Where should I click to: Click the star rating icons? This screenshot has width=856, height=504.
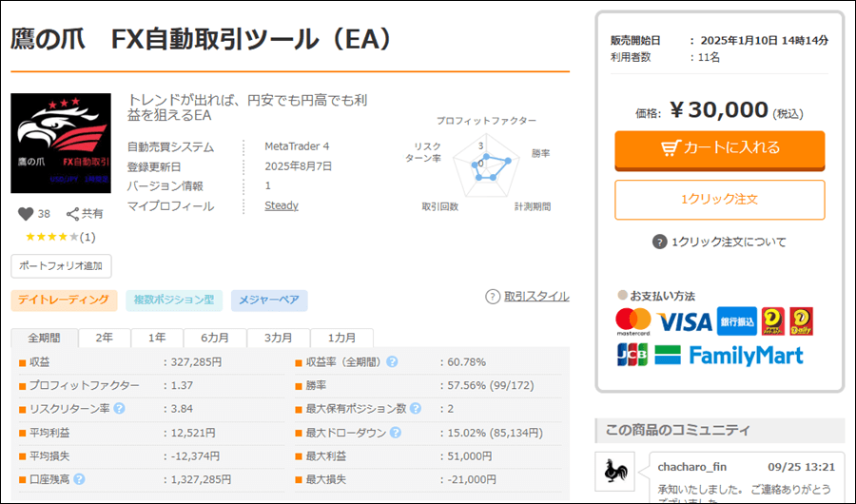[52, 237]
